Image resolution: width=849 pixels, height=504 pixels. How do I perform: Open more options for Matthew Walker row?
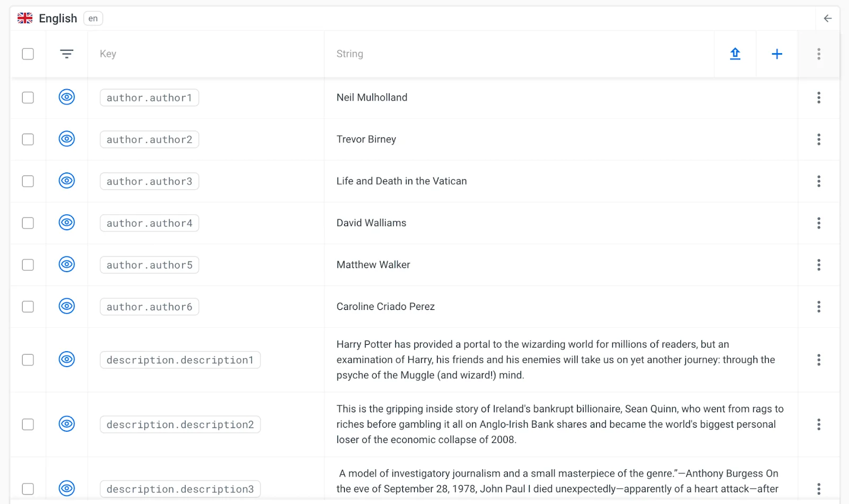(819, 265)
